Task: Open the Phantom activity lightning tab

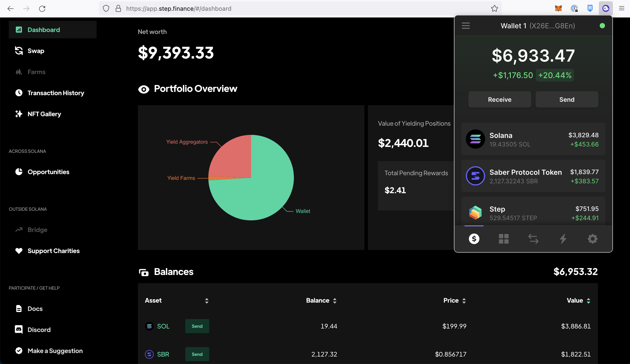Action: [563, 239]
